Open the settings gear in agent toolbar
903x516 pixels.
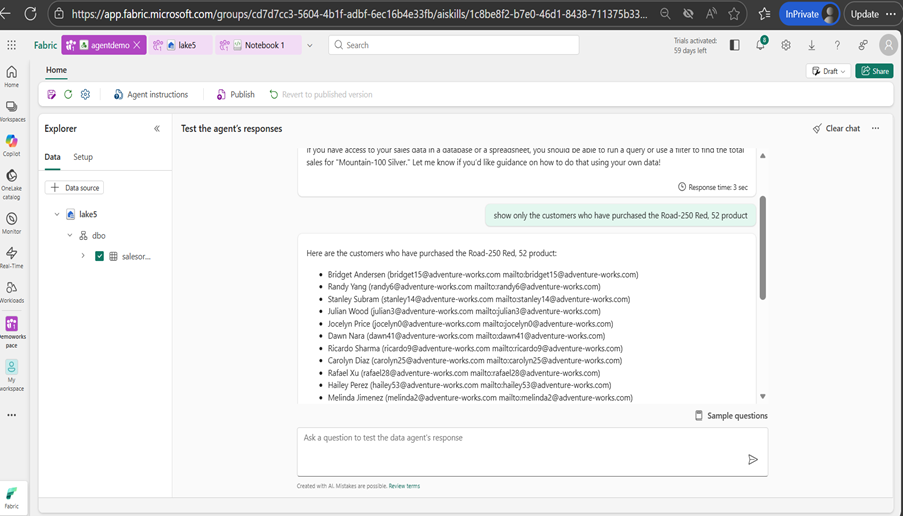[x=85, y=94]
